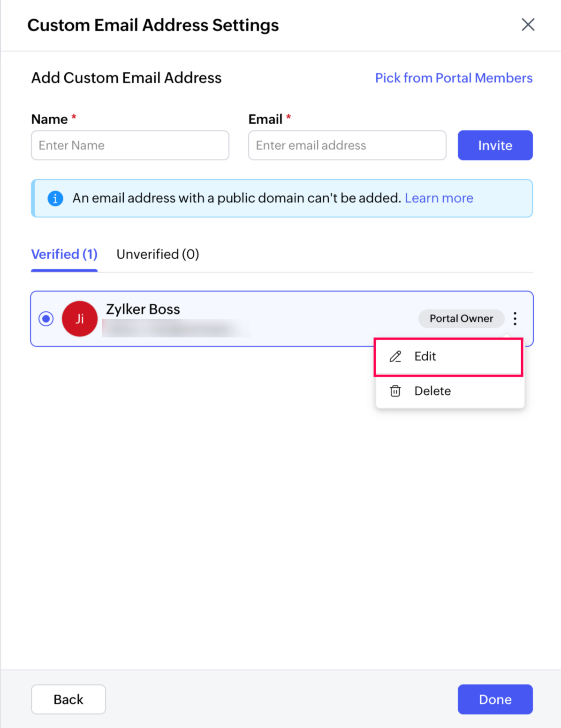Open the Learn more link
Image resolution: width=561 pixels, height=728 pixels.
439,198
